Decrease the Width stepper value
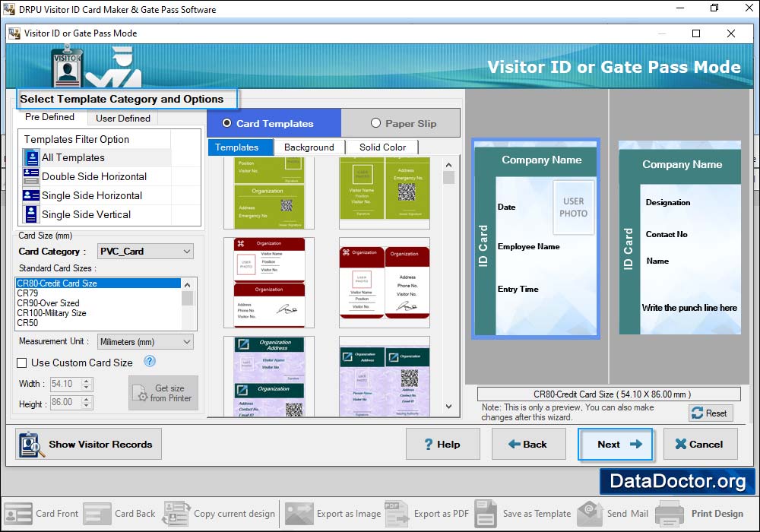 87,387
